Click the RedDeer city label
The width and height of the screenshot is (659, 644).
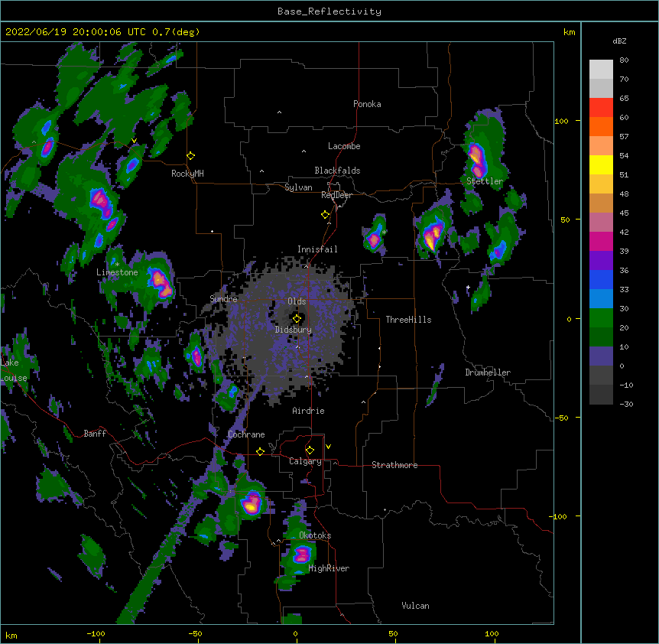pyautogui.click(x=336, y=195)
